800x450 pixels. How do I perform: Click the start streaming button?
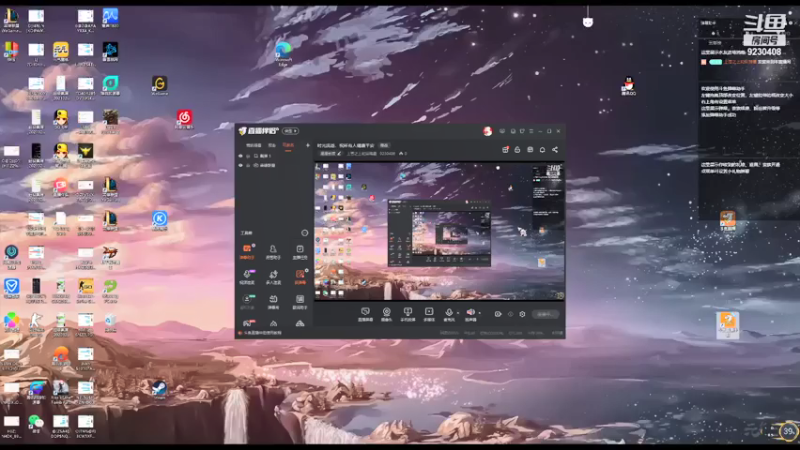[545, 314]
